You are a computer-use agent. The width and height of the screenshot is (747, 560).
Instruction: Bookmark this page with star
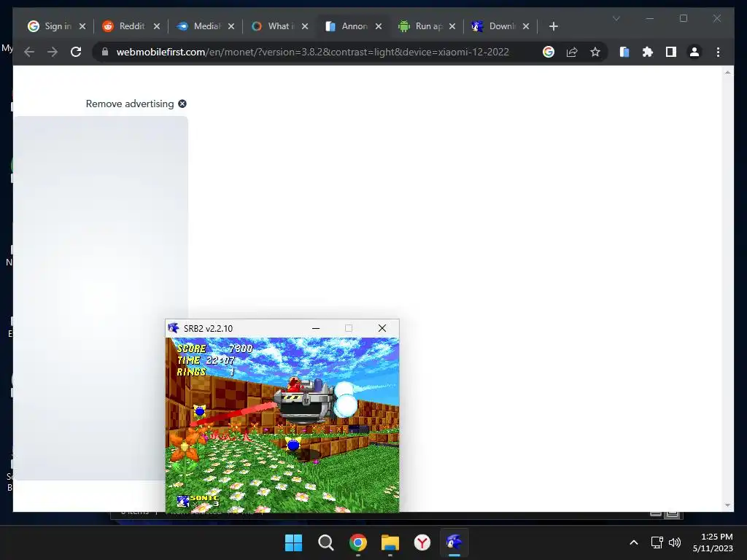[x=595, y=52]
